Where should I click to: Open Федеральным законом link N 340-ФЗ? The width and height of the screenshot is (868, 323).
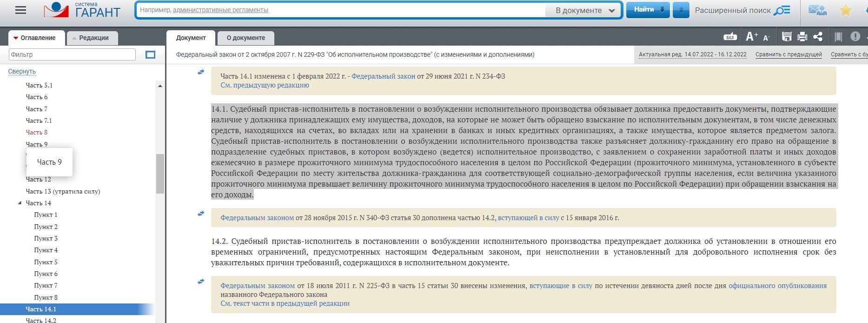(x=257, y=218)
